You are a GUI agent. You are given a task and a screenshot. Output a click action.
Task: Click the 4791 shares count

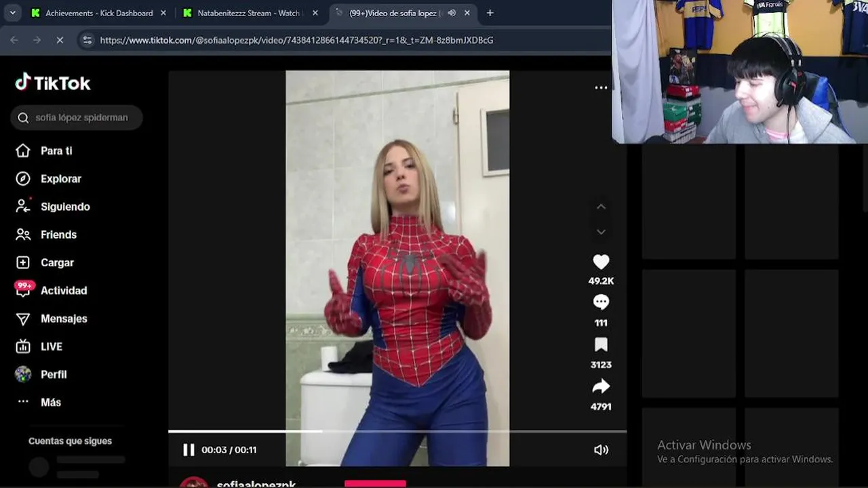601,407
